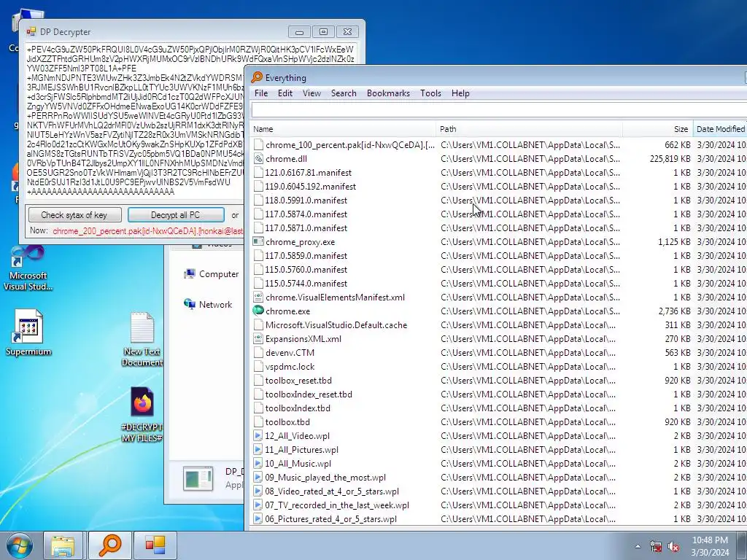Select 11_All_Pictures.wpl playlist icon
This screenshot has height=560, width=747.
pos(258,449)
